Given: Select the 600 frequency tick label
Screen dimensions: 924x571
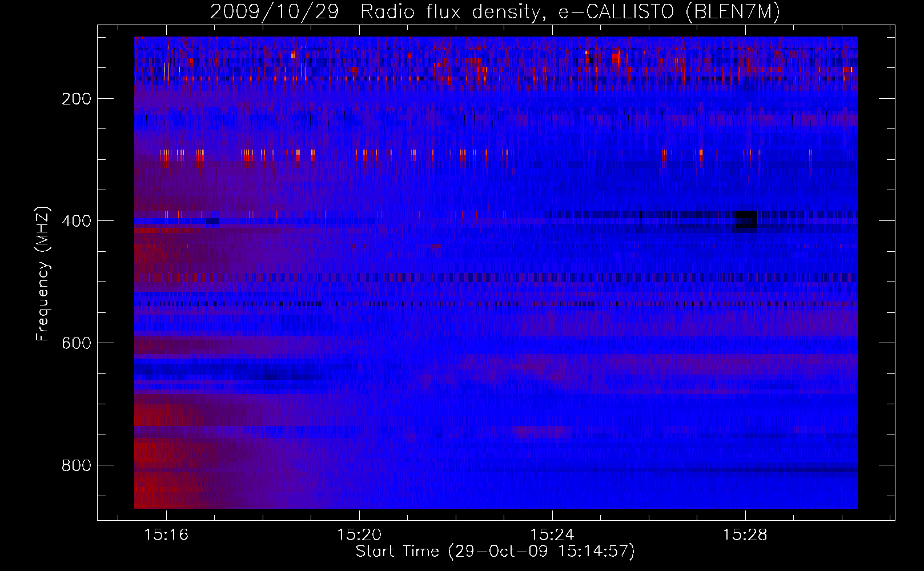Looking at the screenshot, I should click(x=77, y=343).
